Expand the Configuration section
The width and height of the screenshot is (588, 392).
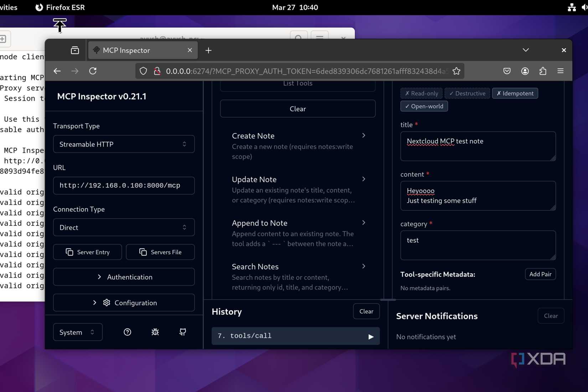(124, 303)
